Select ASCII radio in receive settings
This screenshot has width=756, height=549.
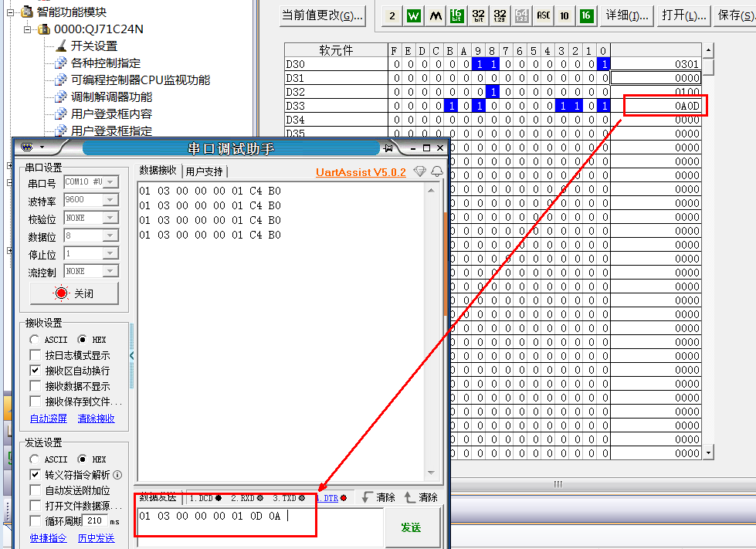pyautogui.click(x=35, y=340)
